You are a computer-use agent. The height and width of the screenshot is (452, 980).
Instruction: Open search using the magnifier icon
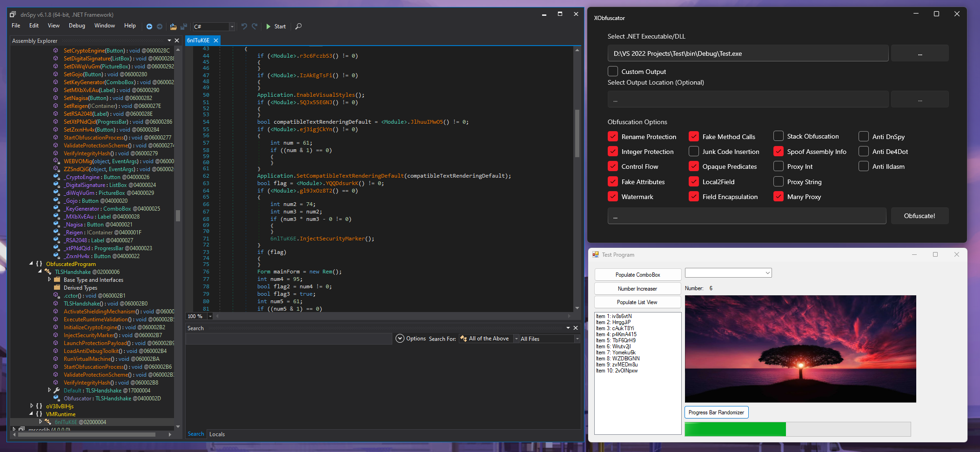pyautogui.click(x=298, y=27)
